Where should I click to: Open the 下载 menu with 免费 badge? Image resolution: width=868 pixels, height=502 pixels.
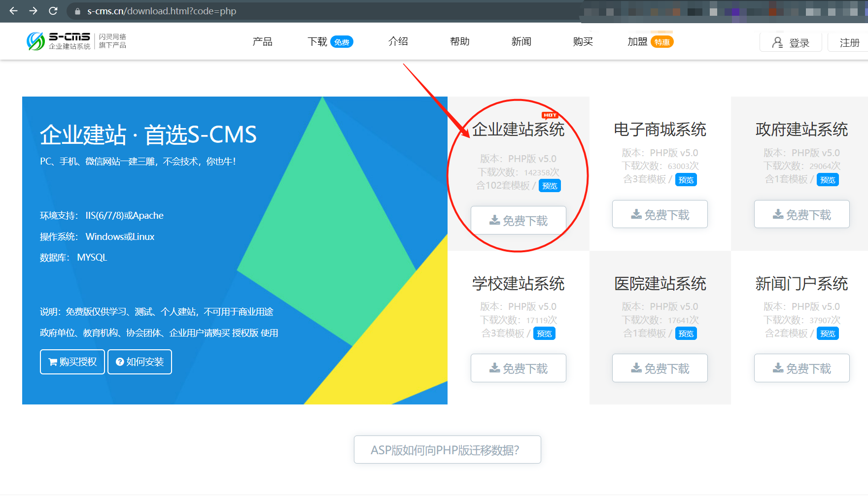[318, 41]
